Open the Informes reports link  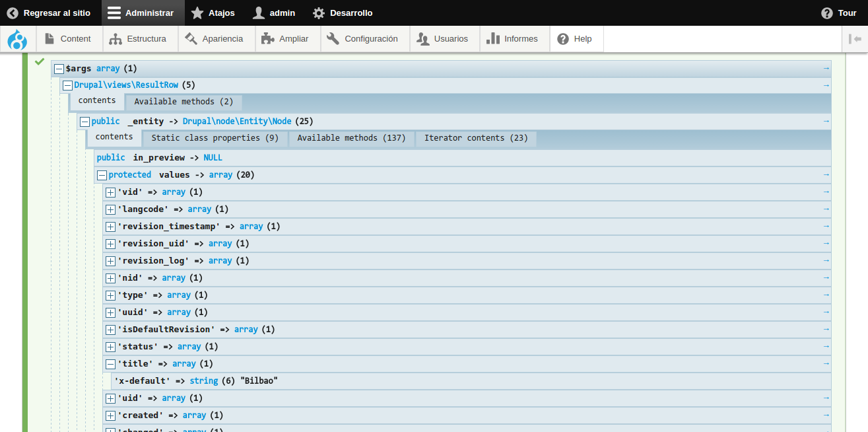click(515, 39)
